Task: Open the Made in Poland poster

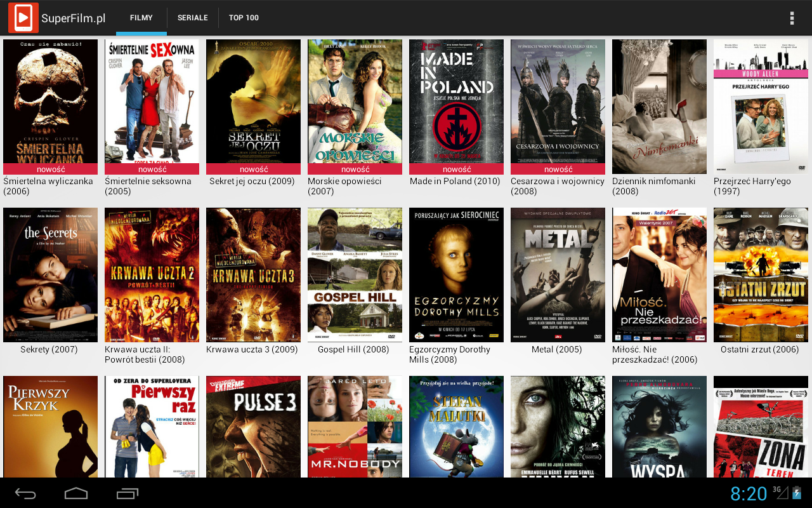Action: pyautogui.click(x=457, y=107)
